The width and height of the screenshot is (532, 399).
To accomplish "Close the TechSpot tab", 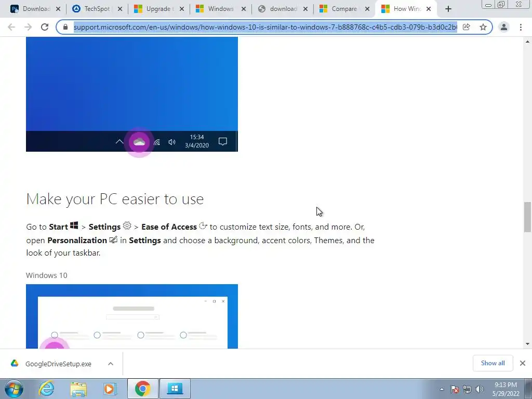I will [120, 9].
